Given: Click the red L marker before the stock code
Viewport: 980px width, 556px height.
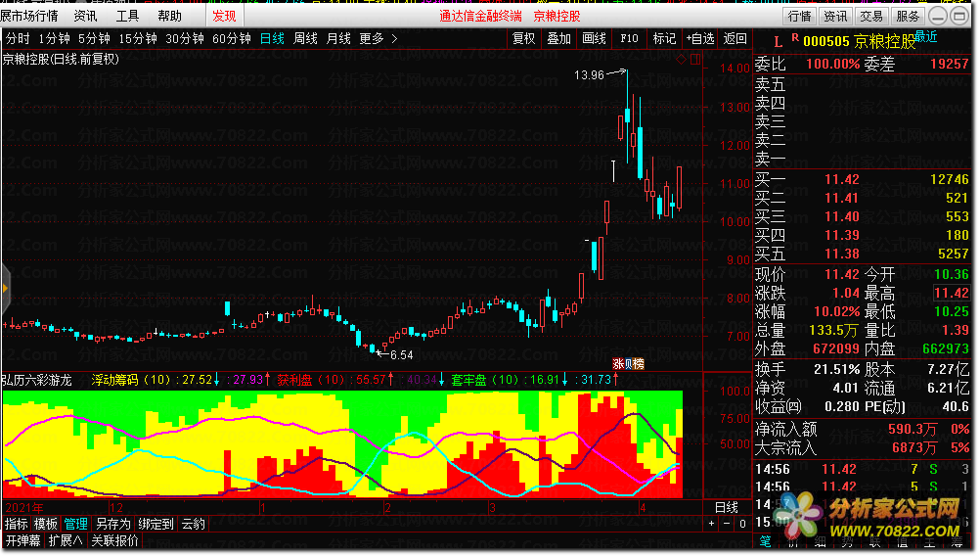Looking at the screenshot, I should pos(778,42).
